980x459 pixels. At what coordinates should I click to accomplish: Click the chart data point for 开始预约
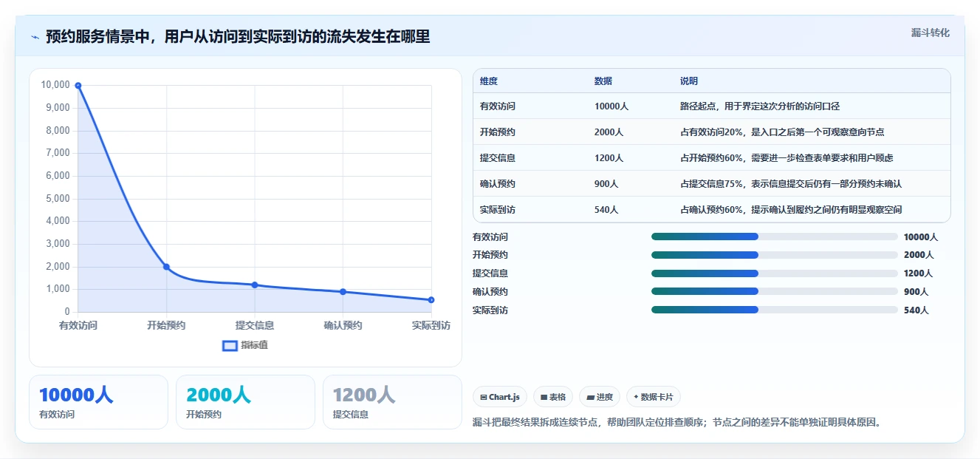[x=166, y=267]
